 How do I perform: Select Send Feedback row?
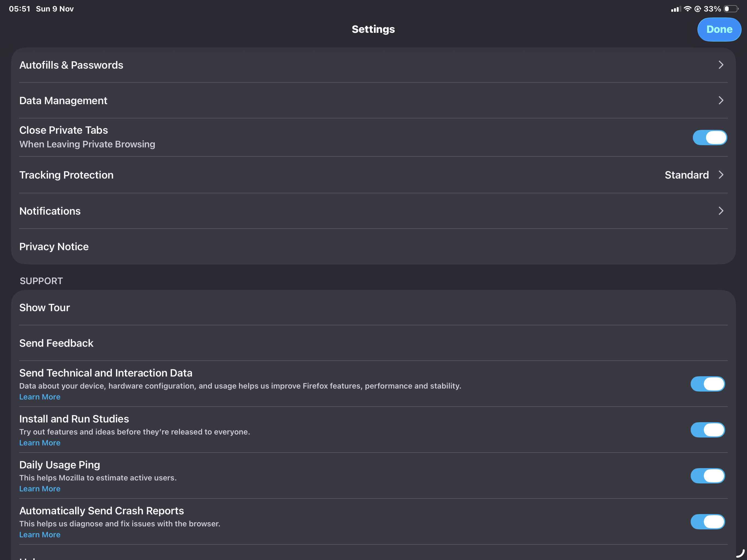tap(56, 343)
